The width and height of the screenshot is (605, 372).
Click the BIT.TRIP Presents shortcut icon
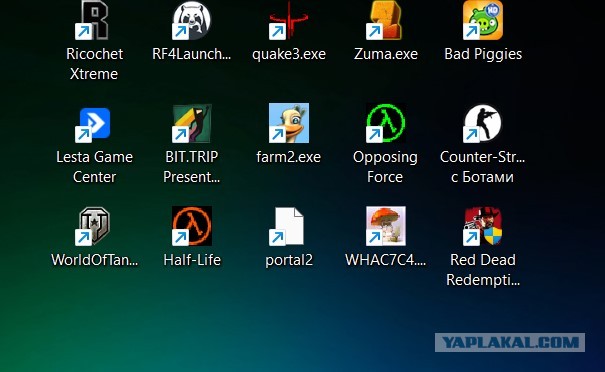coord(192,123)
